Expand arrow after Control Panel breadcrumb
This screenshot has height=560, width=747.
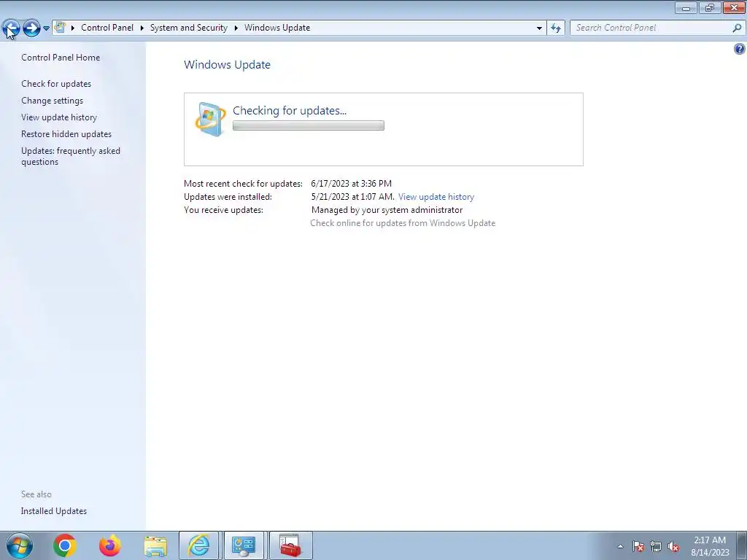coord(142,28)
